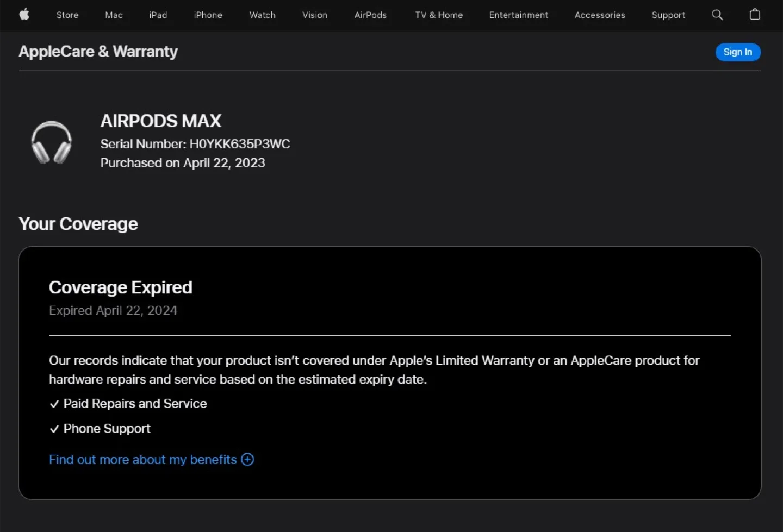Open AppleCare & Warranty heading link
This screenshot has height=532, width=783.
pyautogui.click(x=98, y=52)
